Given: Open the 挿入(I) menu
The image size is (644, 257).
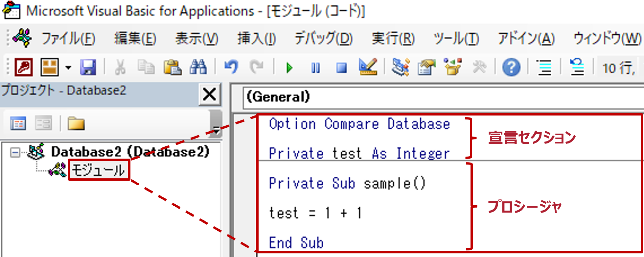Looking at the screenshot, I should click(257, 39).
